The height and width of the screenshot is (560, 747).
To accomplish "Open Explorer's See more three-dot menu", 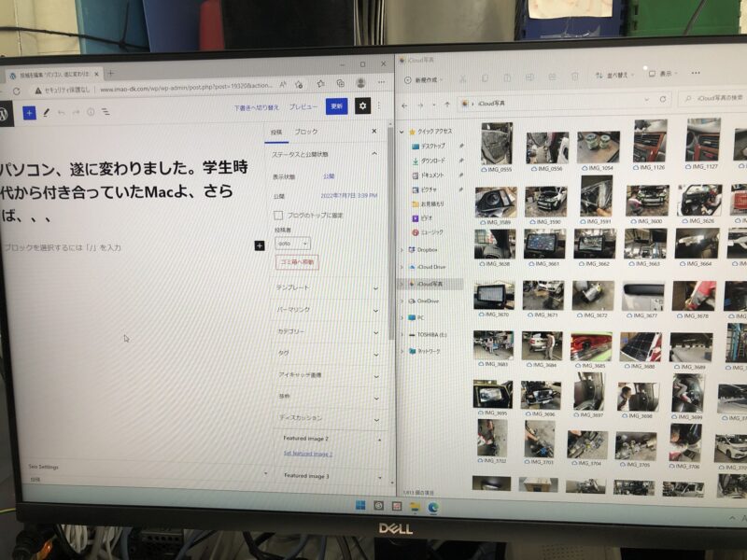I will [696, 73].
